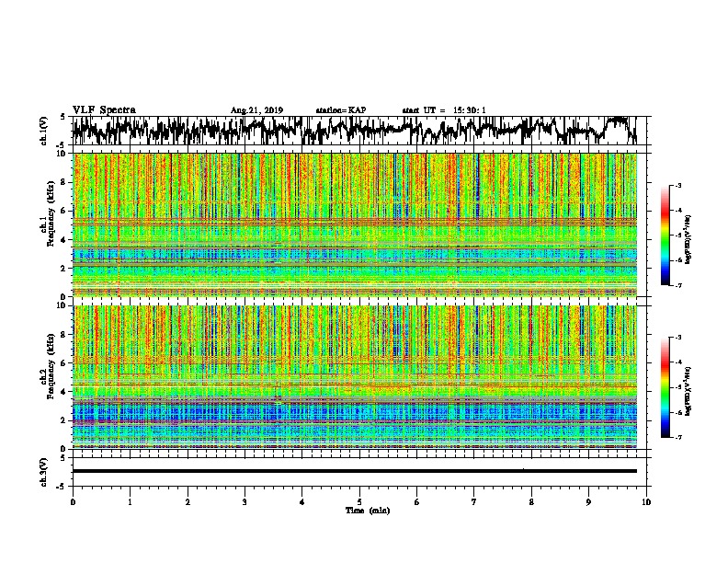
Task: Click the ch.1 colorbar scale
Action: click(665, 236)
